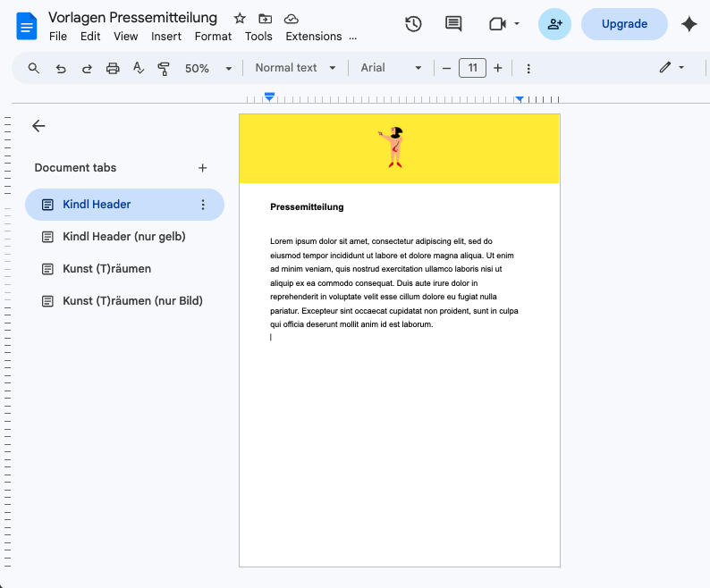
Task: Open the zoom level 50% dropdown
Action: tap(208, 68)
